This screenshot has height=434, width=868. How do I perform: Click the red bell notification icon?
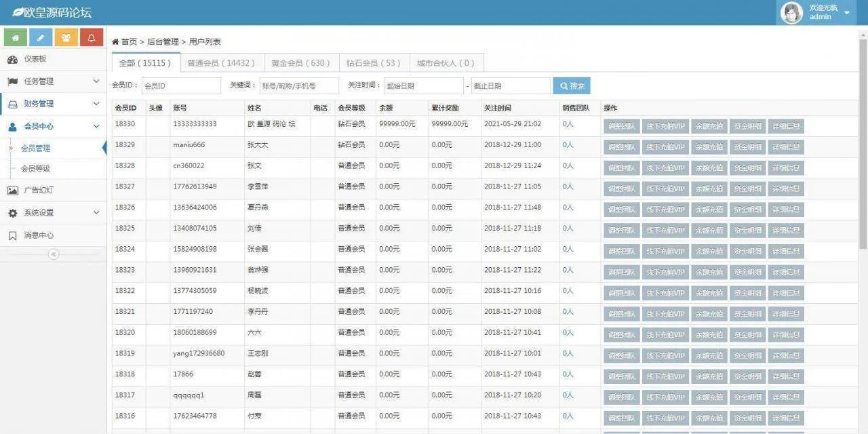[x=92, y=37]
